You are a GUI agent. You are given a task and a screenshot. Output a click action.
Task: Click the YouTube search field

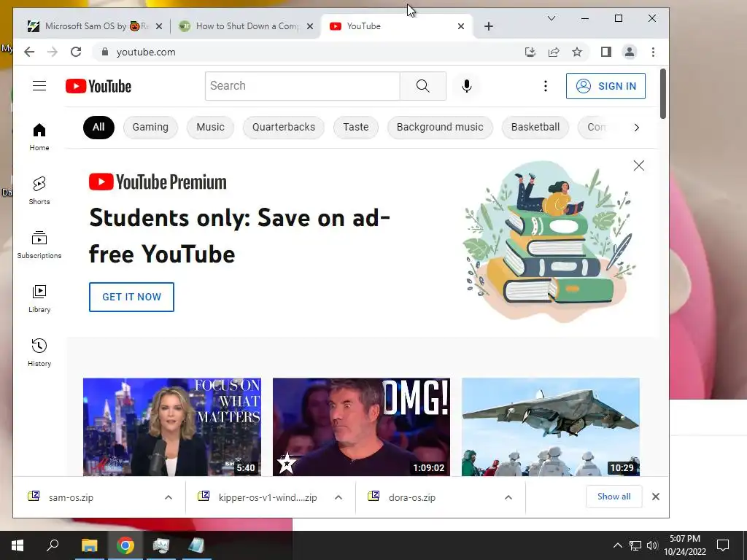pos(303,86)
